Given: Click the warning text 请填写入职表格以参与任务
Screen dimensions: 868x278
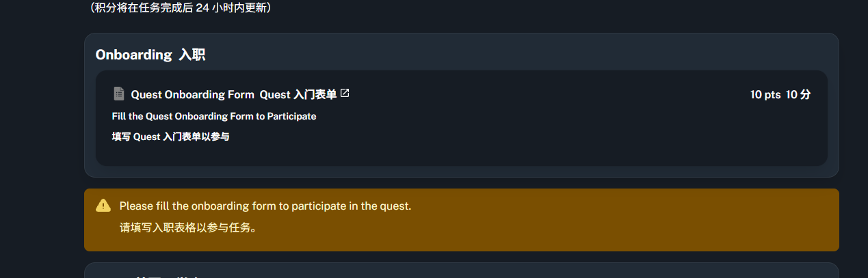Looking at the screenshot, I should [x=188, y=227].
